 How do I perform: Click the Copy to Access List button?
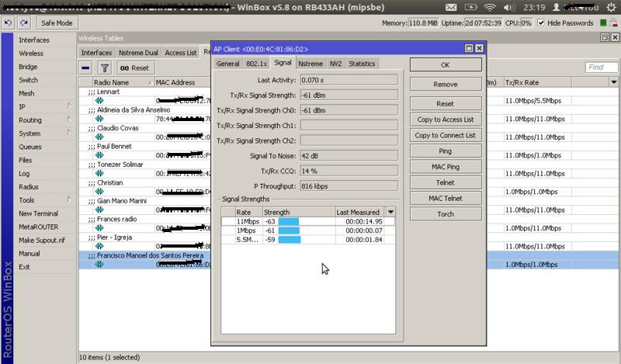pyautogui.click(x=445, y=120)
